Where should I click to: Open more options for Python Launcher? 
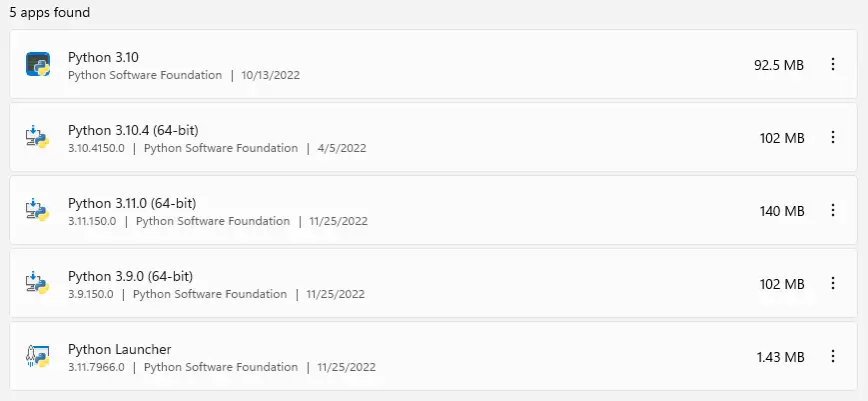833,356
